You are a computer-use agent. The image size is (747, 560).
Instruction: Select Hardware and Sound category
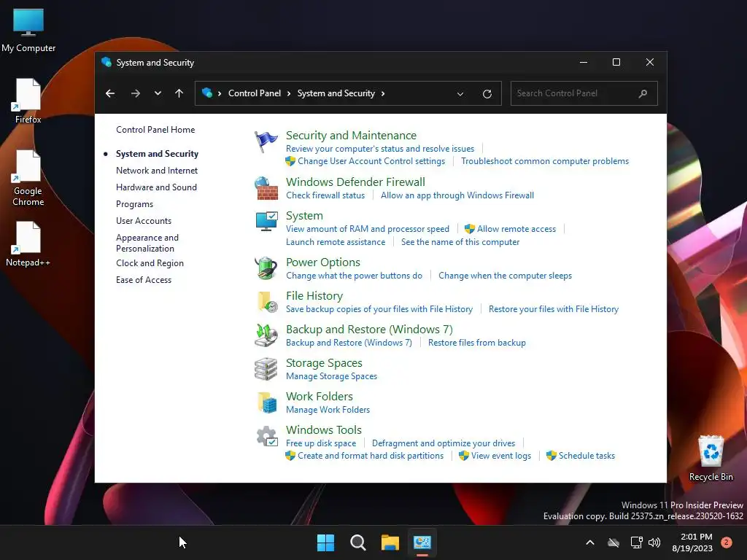pos(156,187)
